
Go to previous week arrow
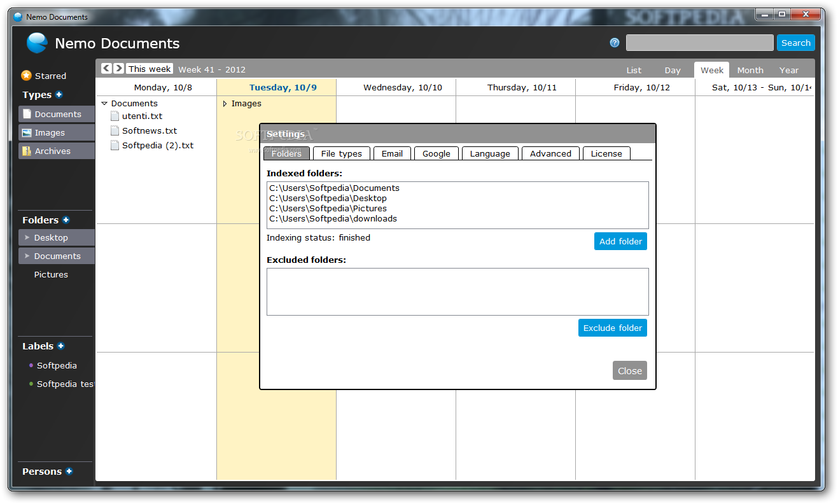click(x=106, y=68)
